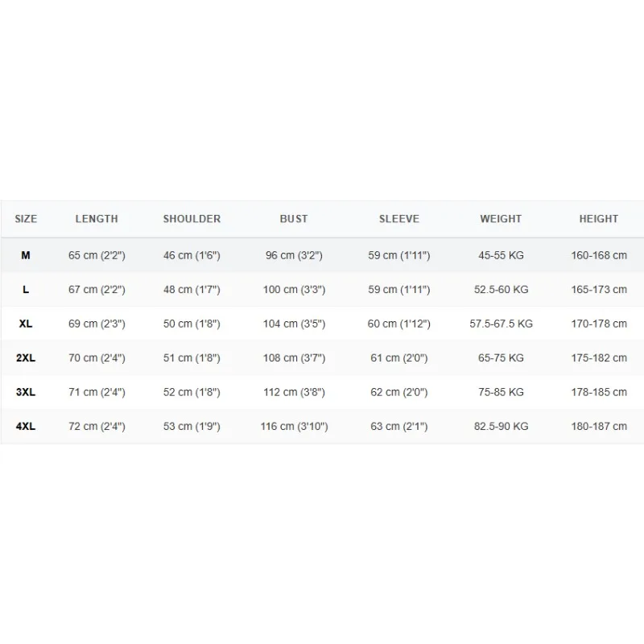644x644 pixels.
Task: Click the 65 cm (2'2") length cell
Action: pyautogui.click(x=97, y=255)
